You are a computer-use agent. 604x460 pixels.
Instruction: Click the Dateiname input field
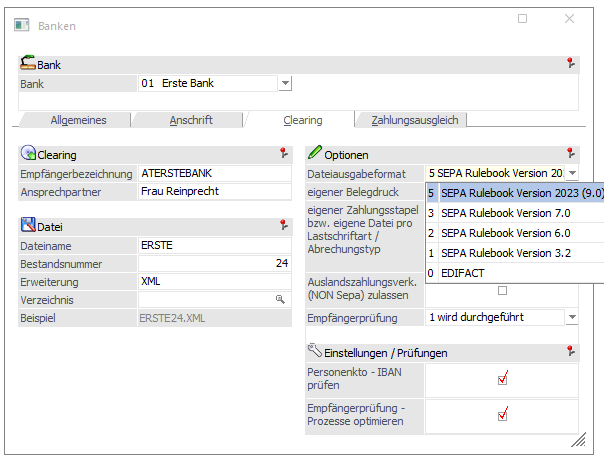[x=214, y=245]
